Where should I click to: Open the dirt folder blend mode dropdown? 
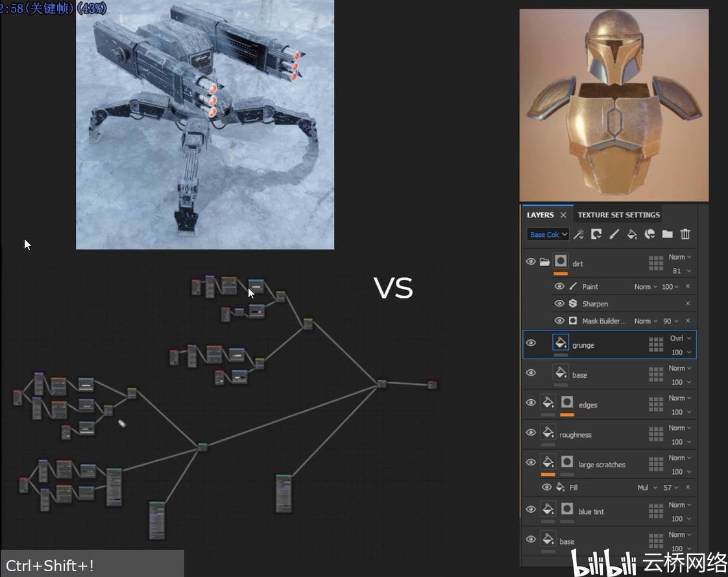point(680,257)
